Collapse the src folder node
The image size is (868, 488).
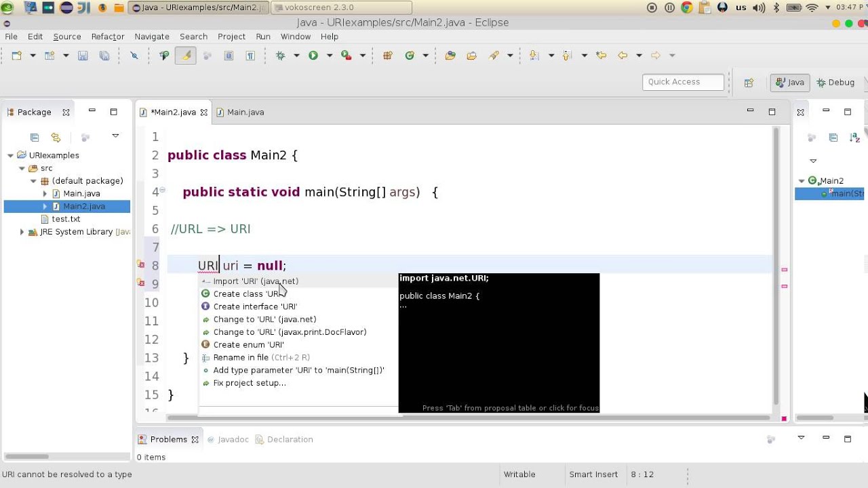[x=22, y=168]
